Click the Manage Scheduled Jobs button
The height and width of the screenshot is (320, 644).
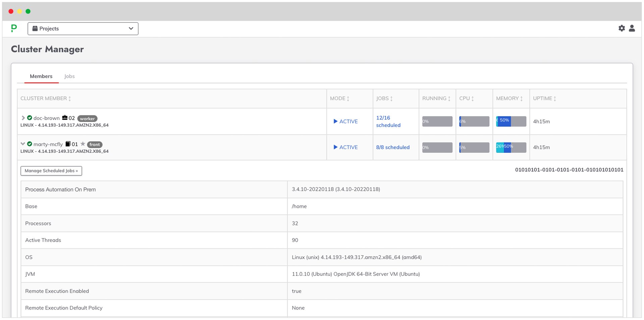coord(51,171)
